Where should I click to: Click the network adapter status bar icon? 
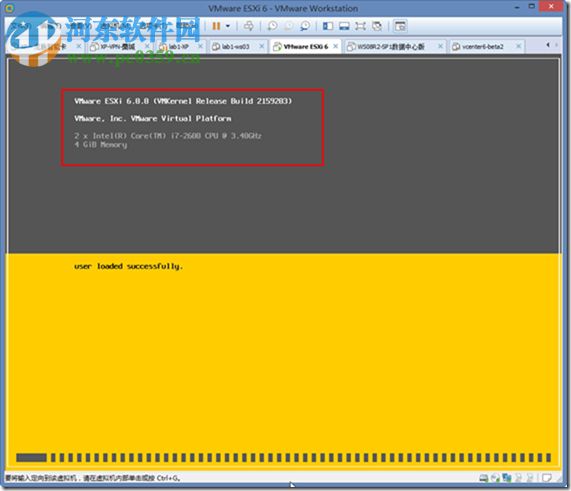click(x=507, y=478)
